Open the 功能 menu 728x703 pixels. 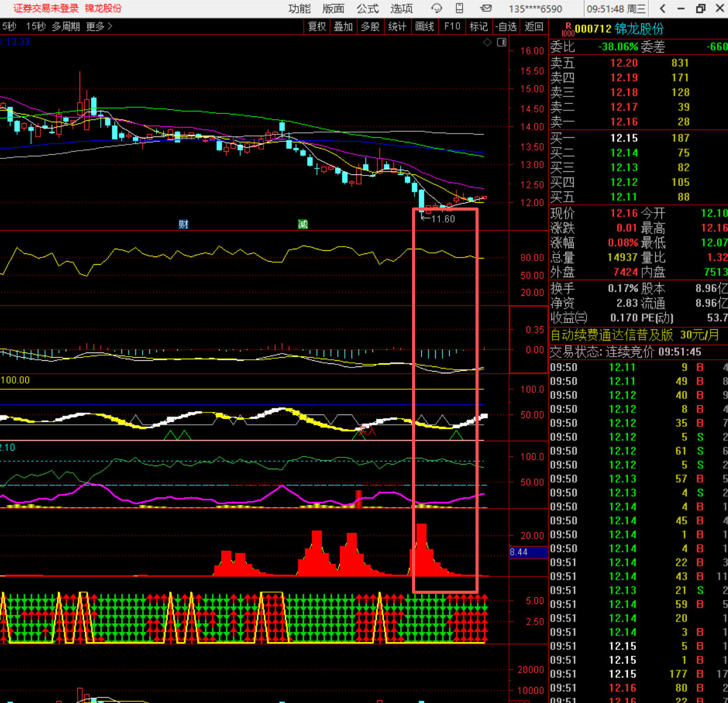click(x=299, y=9)
